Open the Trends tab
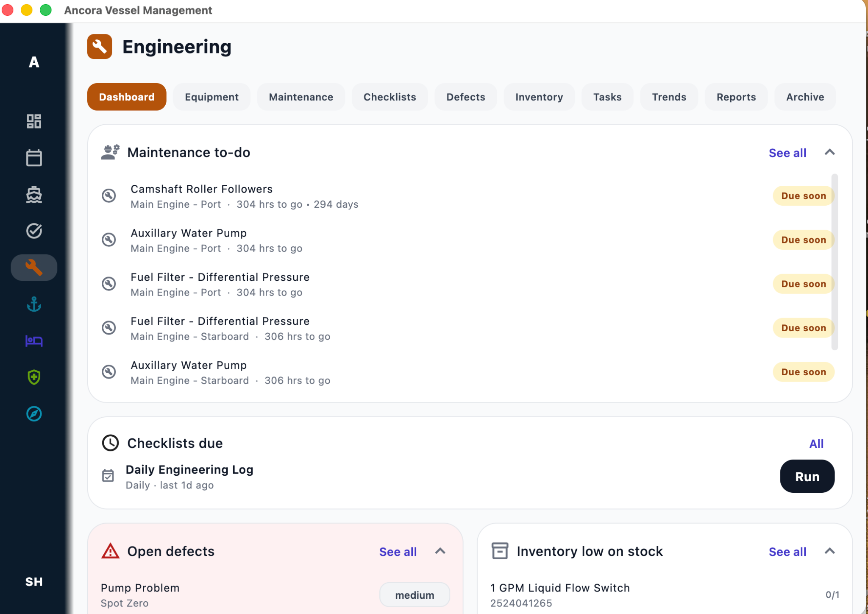This screenshot has height=614, width=868. pos(669,97)
